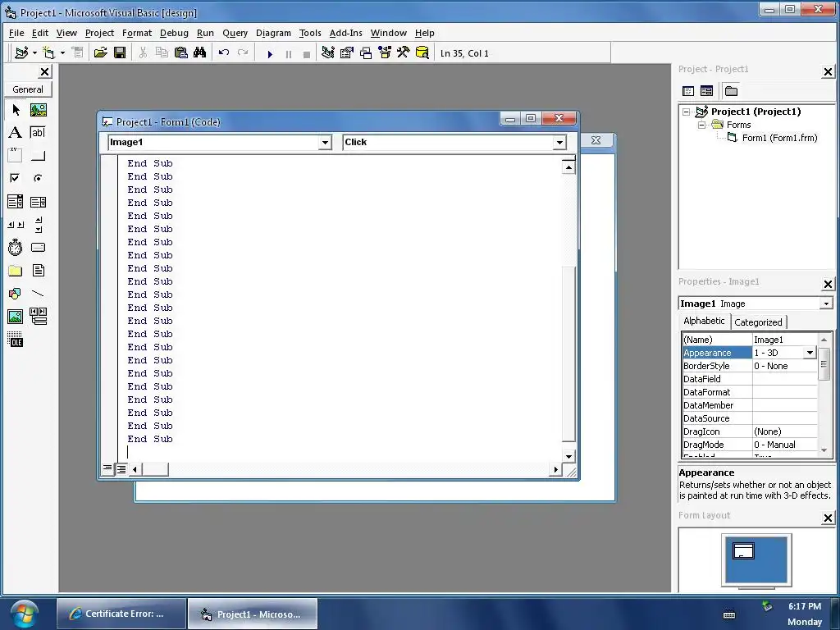Image resolution: width=840 pixels, height=630 pixels.
Task: Select the Frame control in toolbox
Action: (x=16, y=155)
